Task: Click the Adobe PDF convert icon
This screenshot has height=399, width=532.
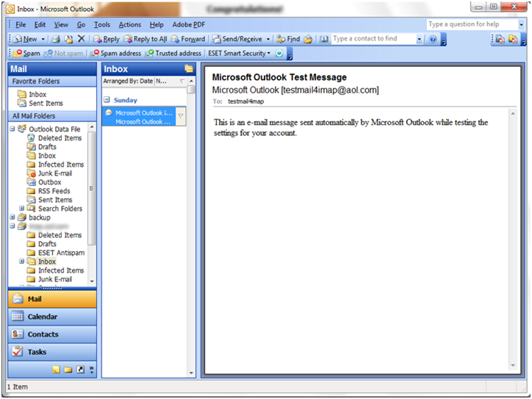Action: (500, 39)
